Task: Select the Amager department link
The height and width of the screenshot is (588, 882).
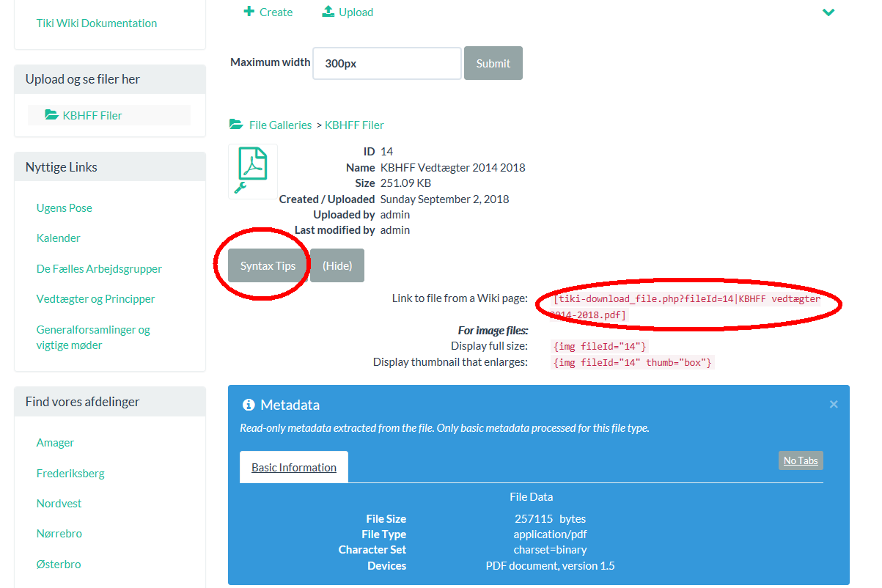Action: click(x=55, y=442)
